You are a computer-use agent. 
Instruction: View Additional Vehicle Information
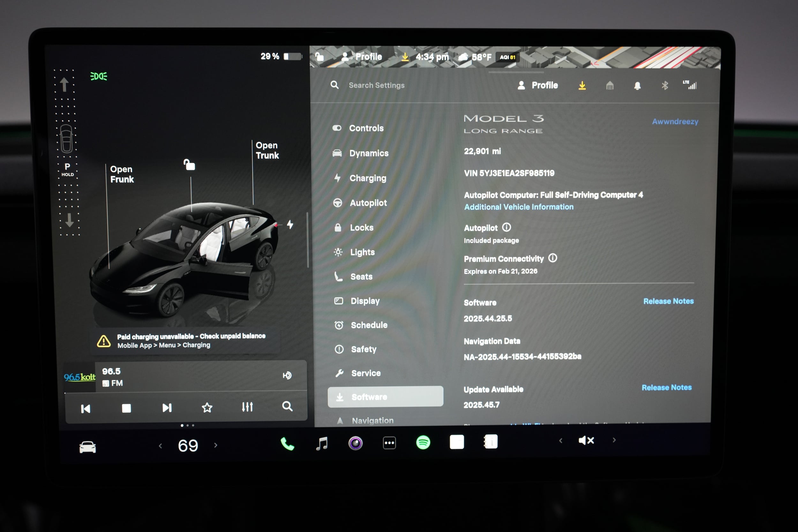point(519,206)
